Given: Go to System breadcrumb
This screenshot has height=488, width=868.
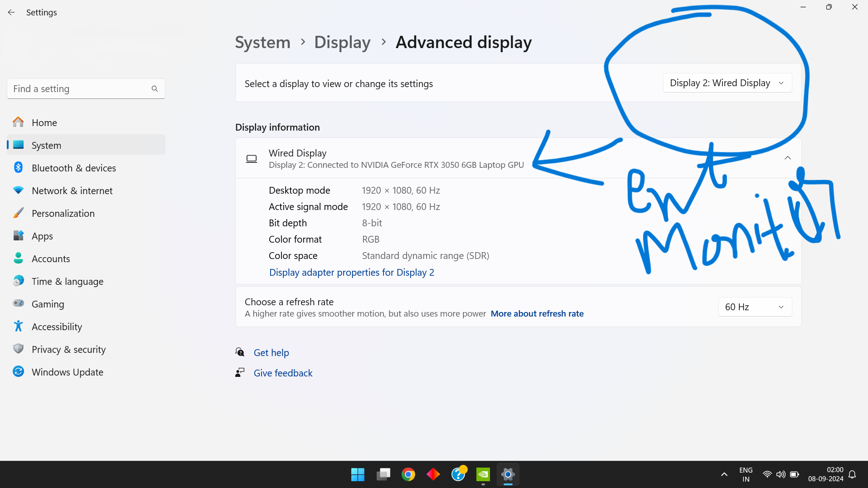Looking at the screenshot, I should point(262,42).
